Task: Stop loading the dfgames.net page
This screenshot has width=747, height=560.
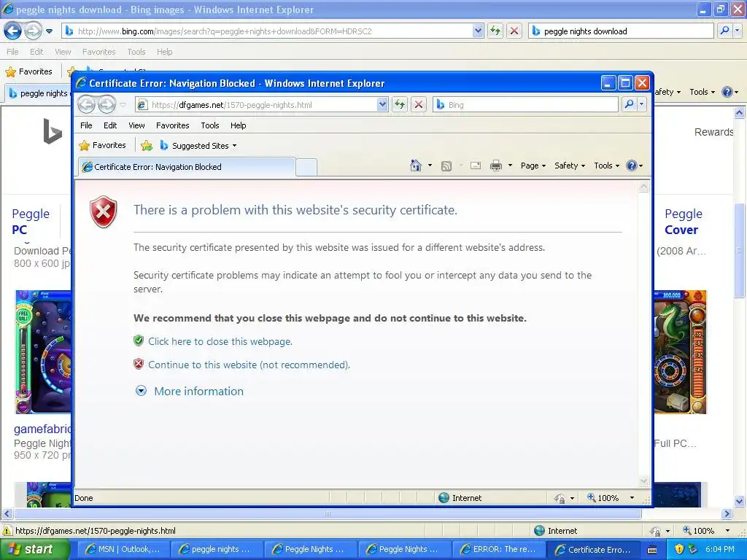Action: click(419, 104)
